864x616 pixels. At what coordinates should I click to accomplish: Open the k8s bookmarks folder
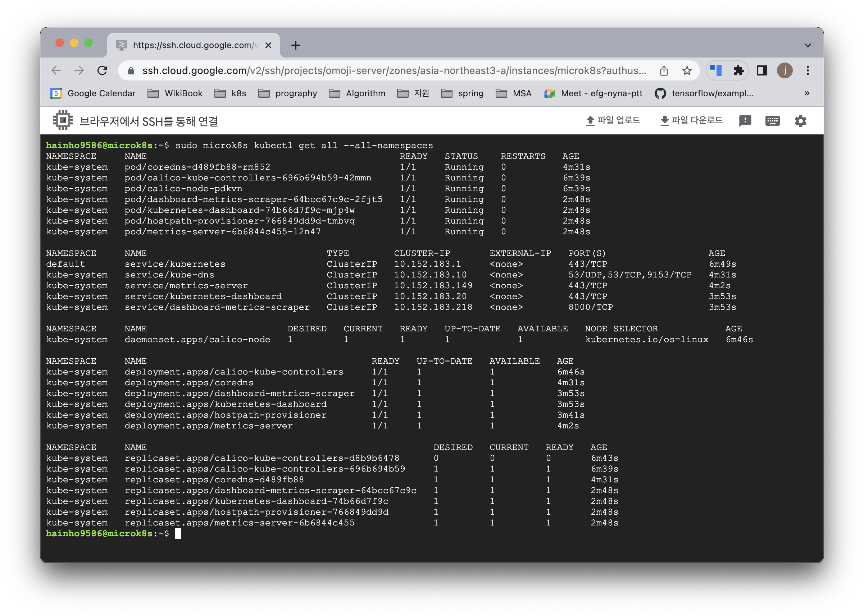click(231, 93)
